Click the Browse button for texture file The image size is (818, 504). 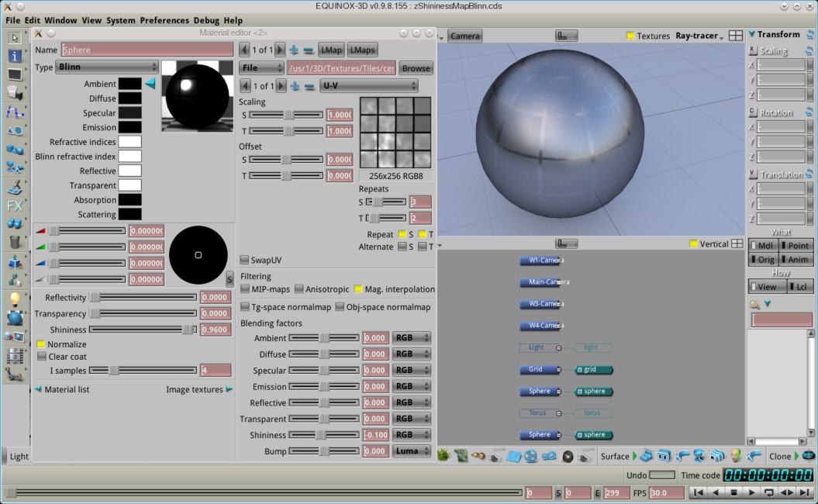(x=416, y=68)
